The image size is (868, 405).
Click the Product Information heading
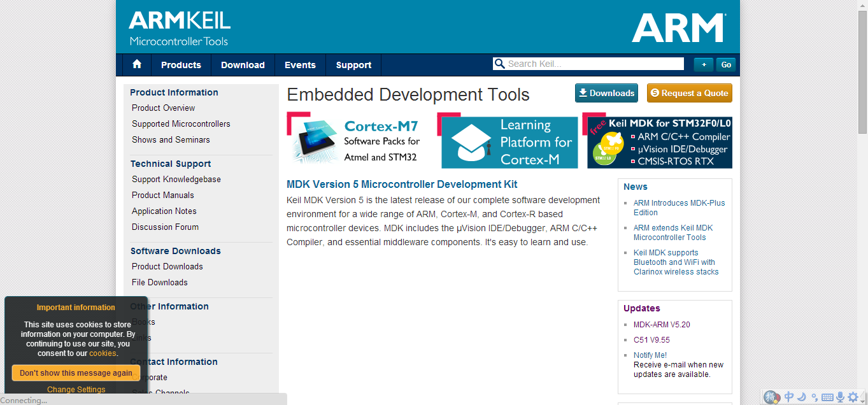(174, 92)
